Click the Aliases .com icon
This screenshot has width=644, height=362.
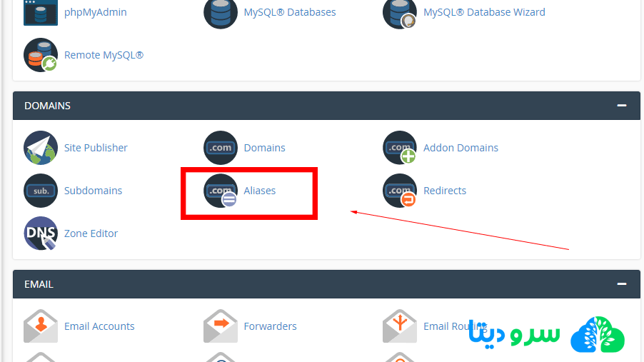pos(221,191)
